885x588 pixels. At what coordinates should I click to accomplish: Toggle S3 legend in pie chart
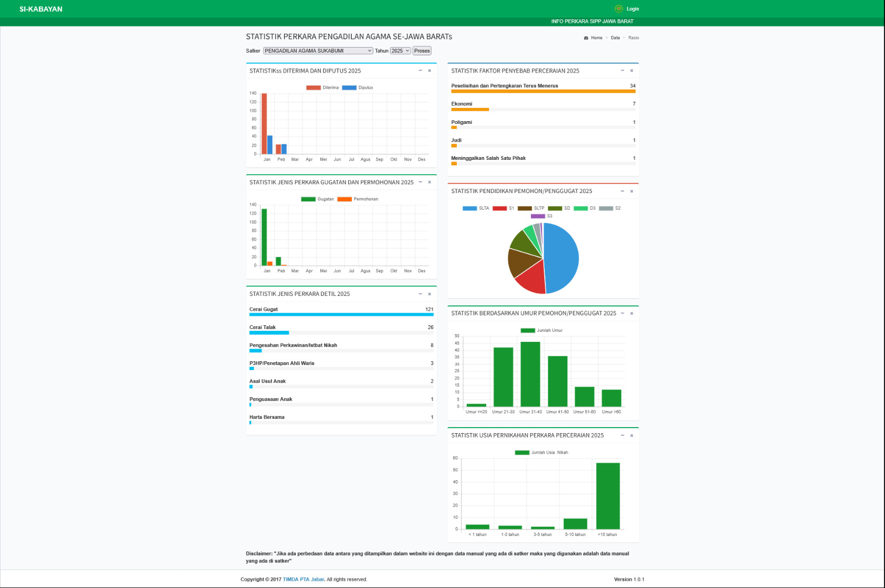coord(542,216)
